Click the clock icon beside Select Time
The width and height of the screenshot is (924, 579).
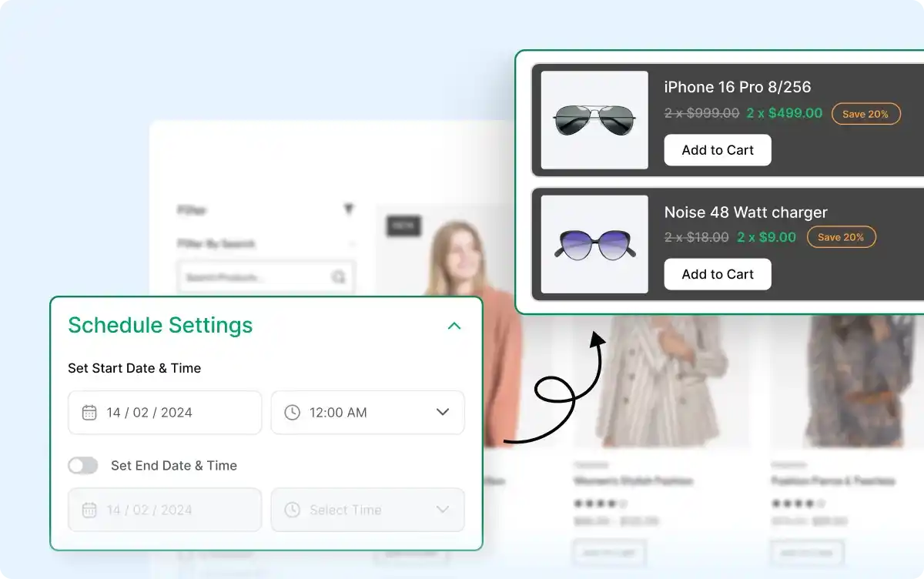pos(293,510)
